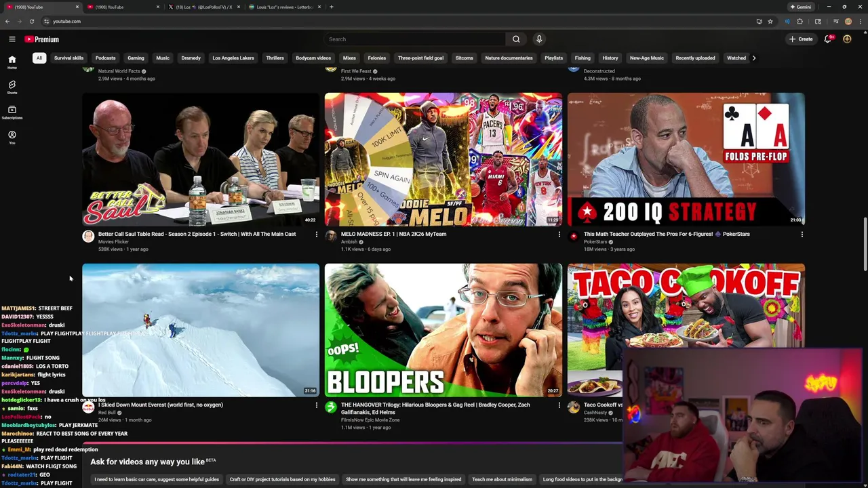This screenshot has width=868, height=488.
Task: Go to Home in the sidebar
Action: [12, 62]
